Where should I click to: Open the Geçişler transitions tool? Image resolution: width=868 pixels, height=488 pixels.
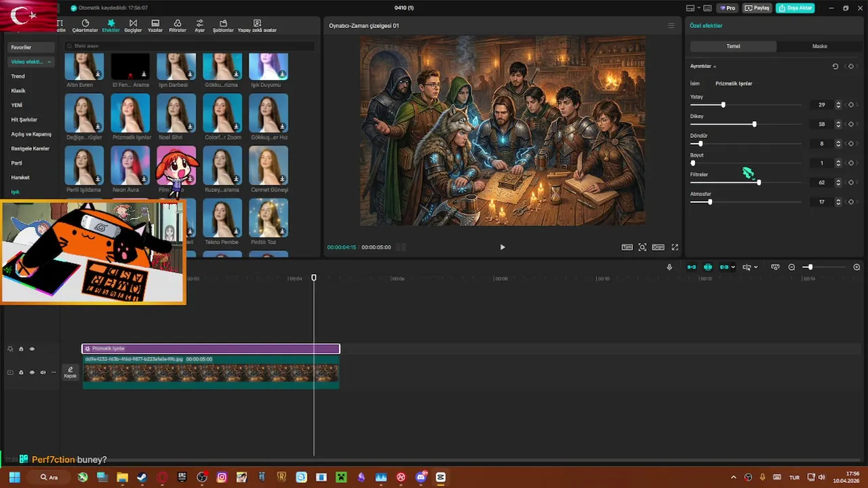pos(133,26)
